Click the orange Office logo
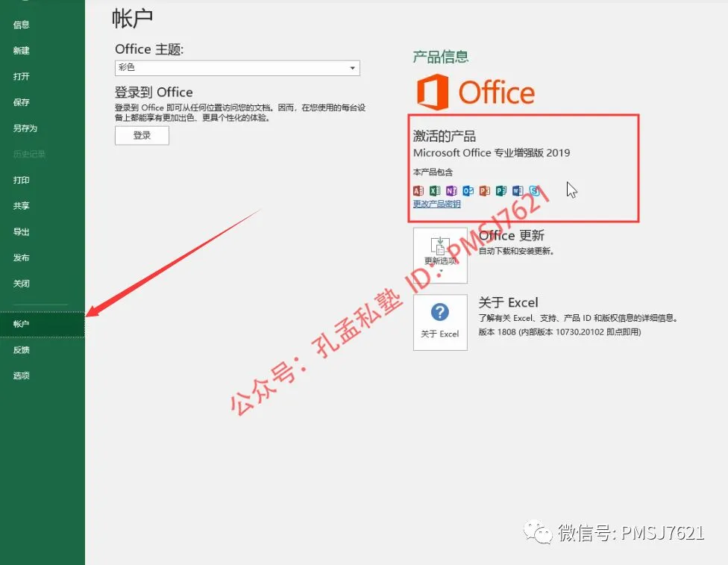The image size is (728, 565). (x=476, y=92)
